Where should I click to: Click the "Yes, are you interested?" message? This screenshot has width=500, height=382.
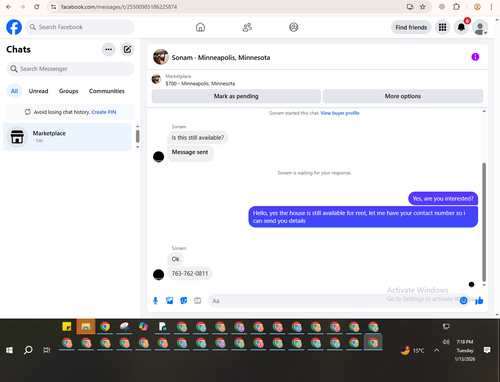tap(443, 198)
